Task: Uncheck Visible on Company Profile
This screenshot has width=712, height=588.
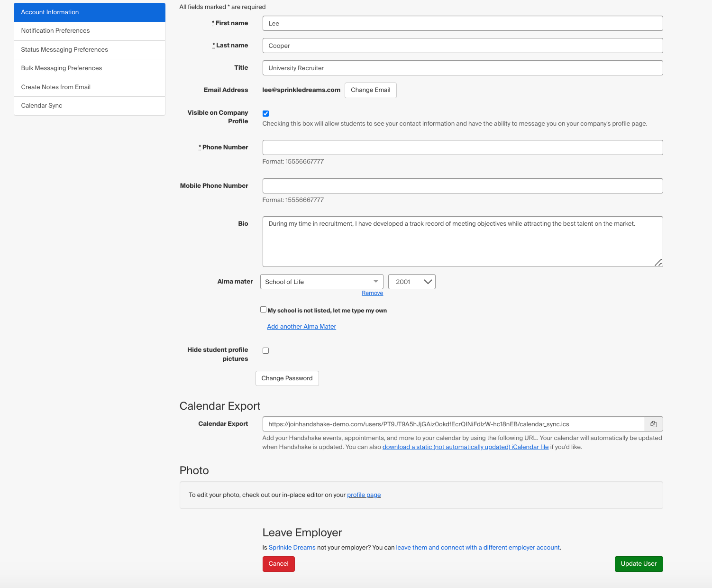Action: point(265,113)
